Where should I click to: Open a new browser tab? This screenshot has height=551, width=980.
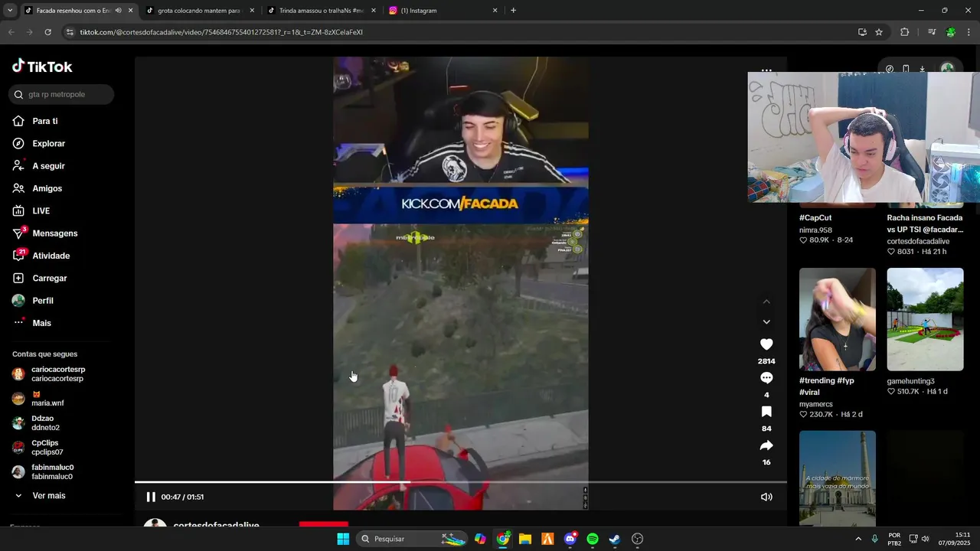pos(513,11)
